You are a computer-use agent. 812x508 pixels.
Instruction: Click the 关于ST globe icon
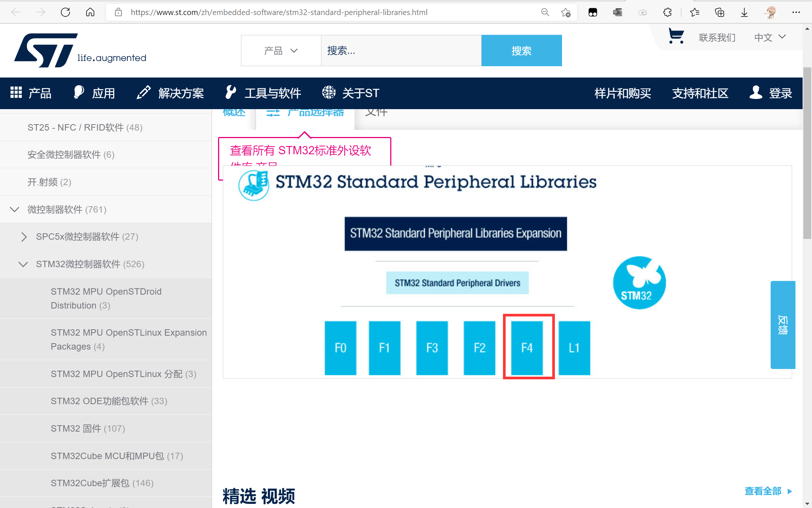(x=329, y=92)
